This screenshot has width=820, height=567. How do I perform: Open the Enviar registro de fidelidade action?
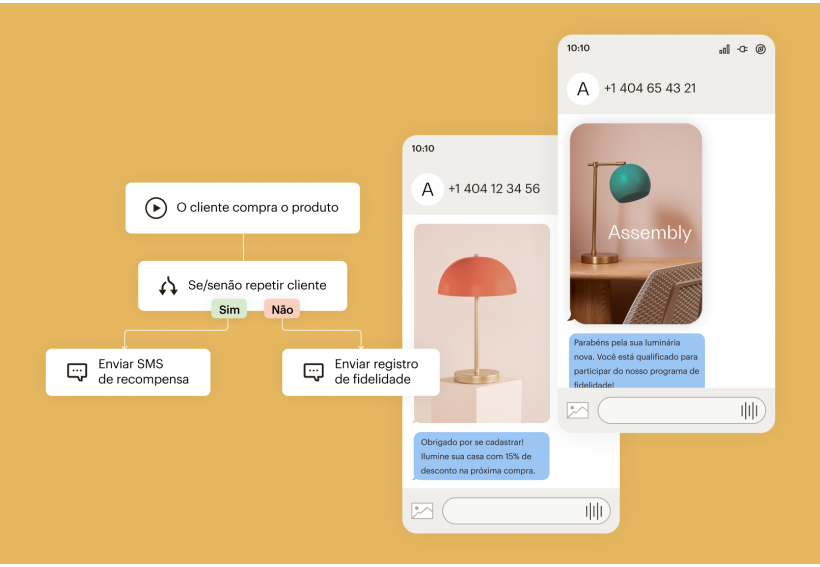(x=361, y=372)
